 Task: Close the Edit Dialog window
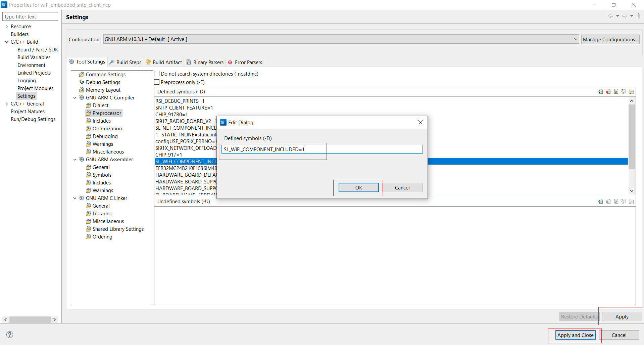click(x=420, y=122)
